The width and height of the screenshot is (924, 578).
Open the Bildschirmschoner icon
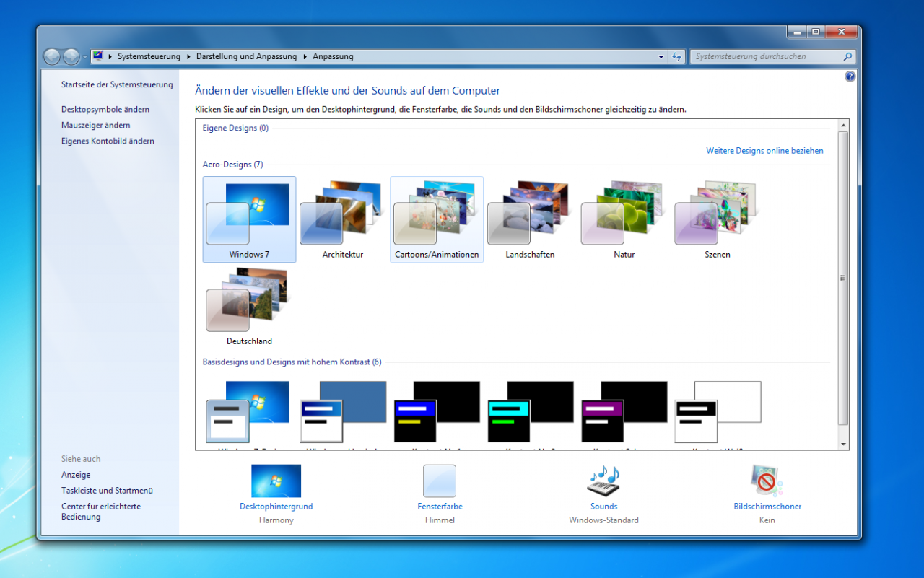(x=767, y=481)
